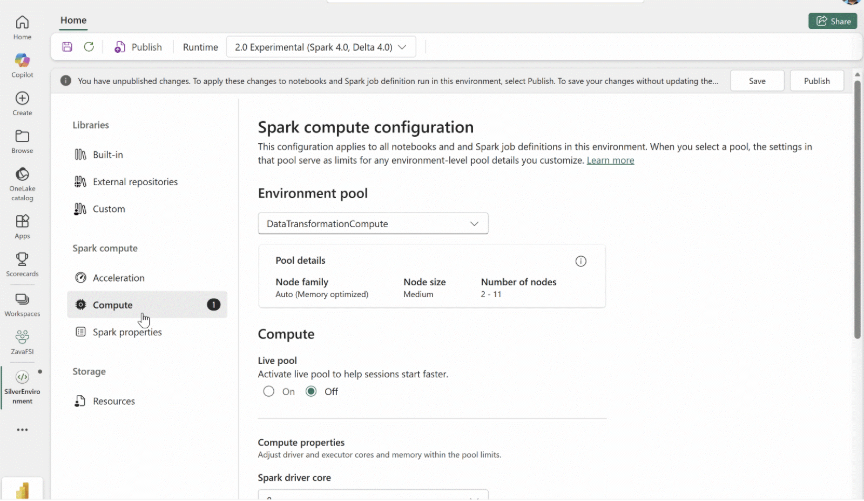Click the info icon in Pool details
The image size is (864, 501).
pyautogui.click(x=581, y=261)
